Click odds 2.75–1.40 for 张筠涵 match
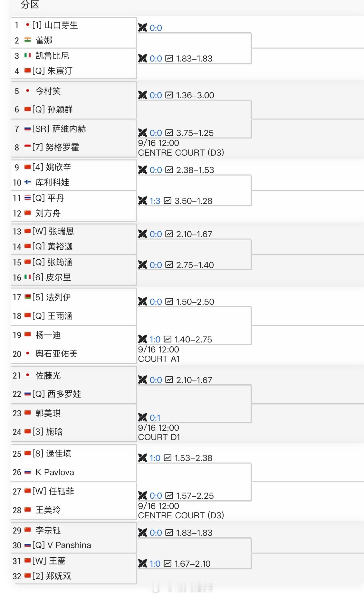The height and width of the screenshot is (596, 364). point(195,265)
